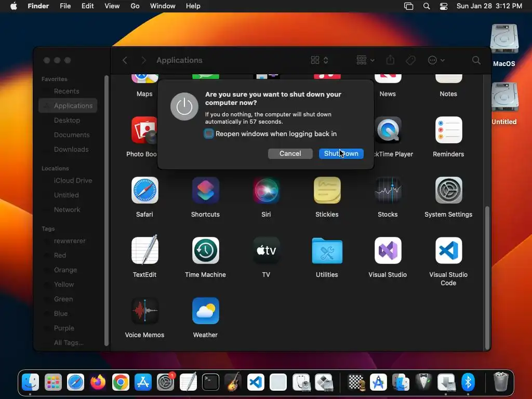
Task: Open the View menu
Action: (x=112, y=6)
